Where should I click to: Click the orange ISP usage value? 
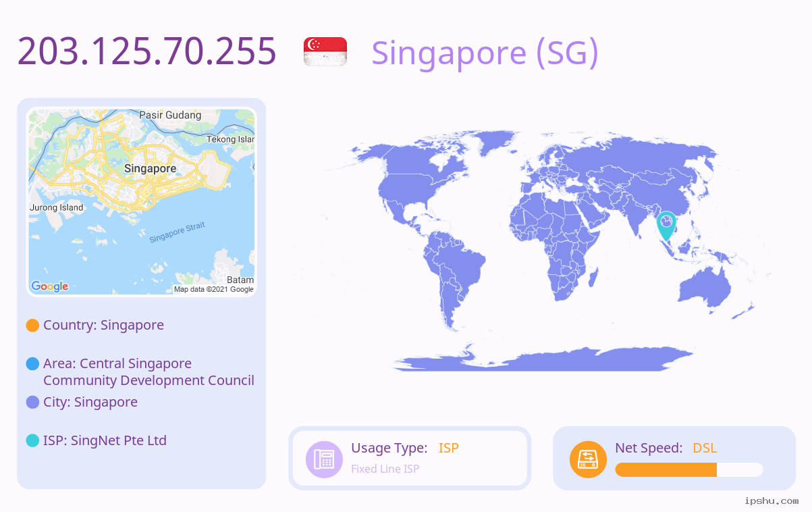(x=449, y=448)
